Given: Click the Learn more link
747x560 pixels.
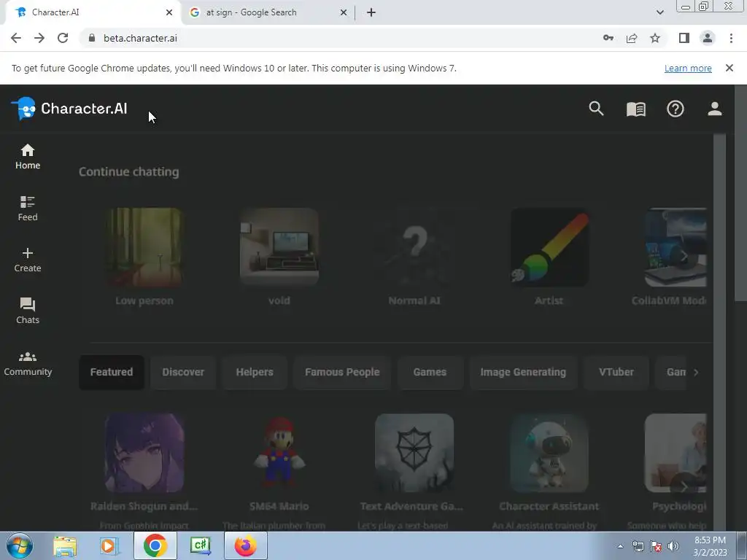Looking at the screenshot, I should pyautogui.click(x=688, y=68).
